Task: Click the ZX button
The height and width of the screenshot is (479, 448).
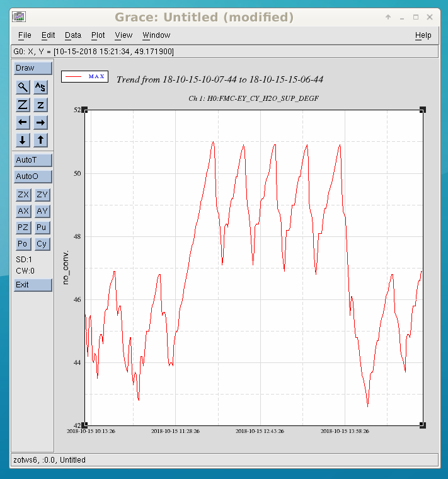Action: click(23, 195)
